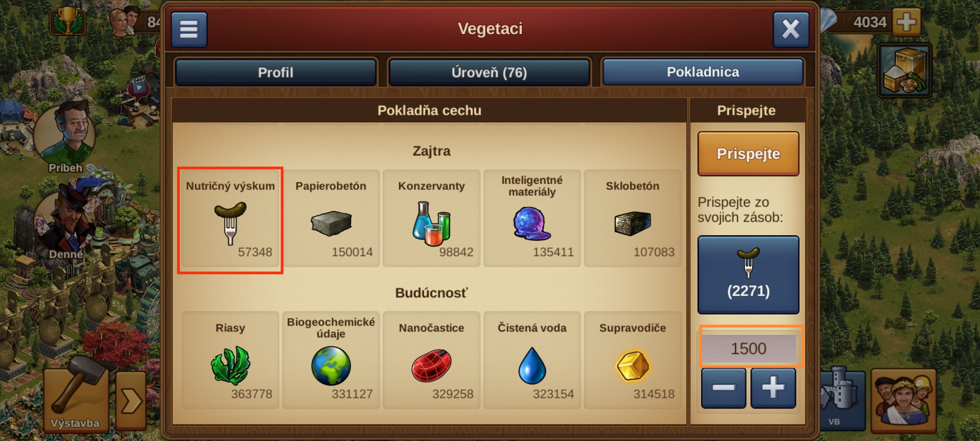980x441 pixels.
Task: Add diamonds with the plus icon
Action: 906,22
